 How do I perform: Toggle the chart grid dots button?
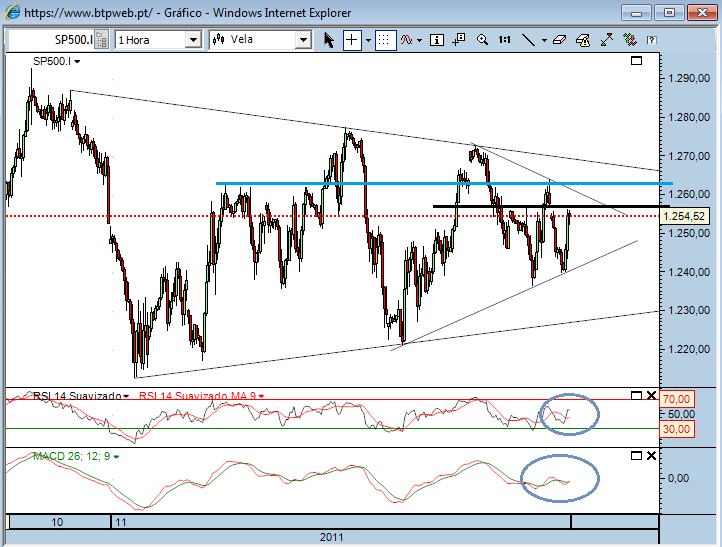[385, 40]
